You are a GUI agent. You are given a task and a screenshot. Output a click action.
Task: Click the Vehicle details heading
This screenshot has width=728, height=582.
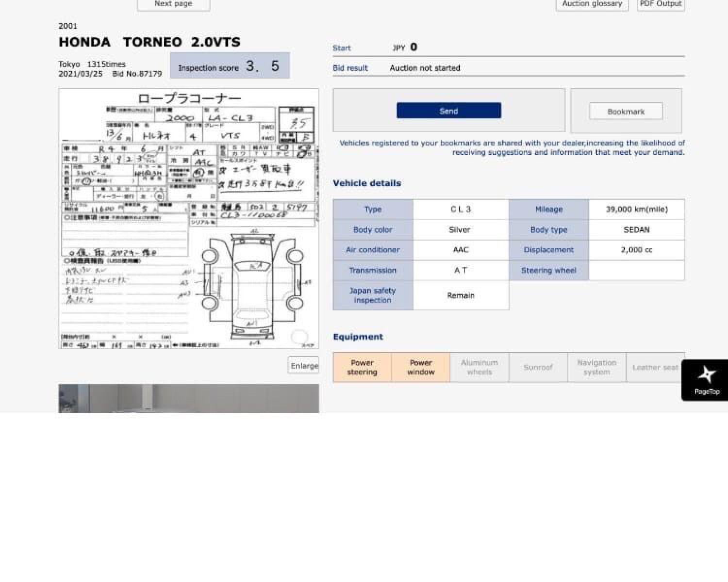point(367,183)
